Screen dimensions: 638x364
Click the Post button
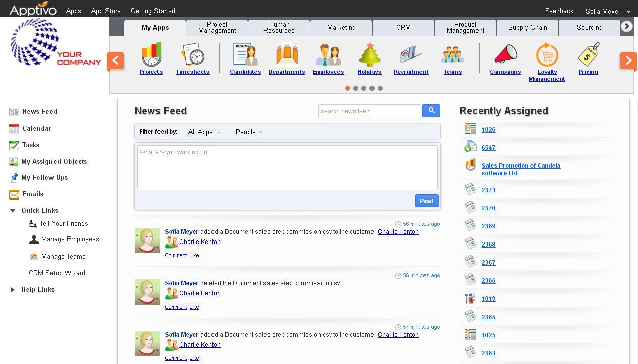[427, 201]
